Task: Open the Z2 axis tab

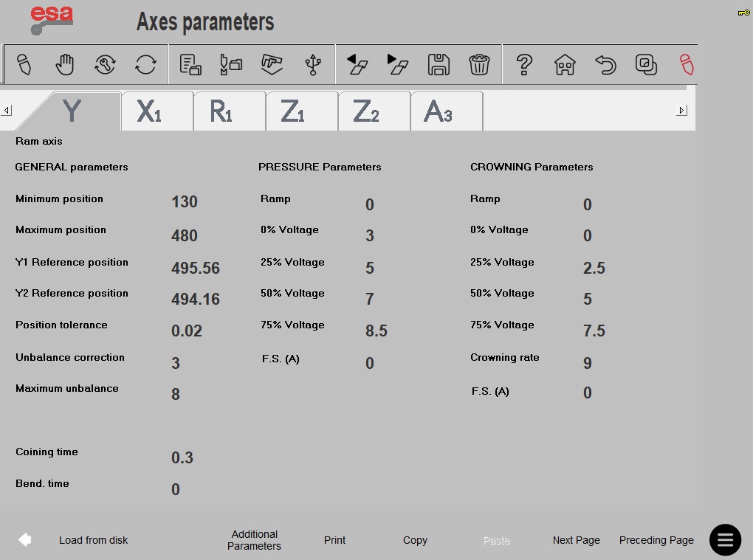Action: (374, 111)
